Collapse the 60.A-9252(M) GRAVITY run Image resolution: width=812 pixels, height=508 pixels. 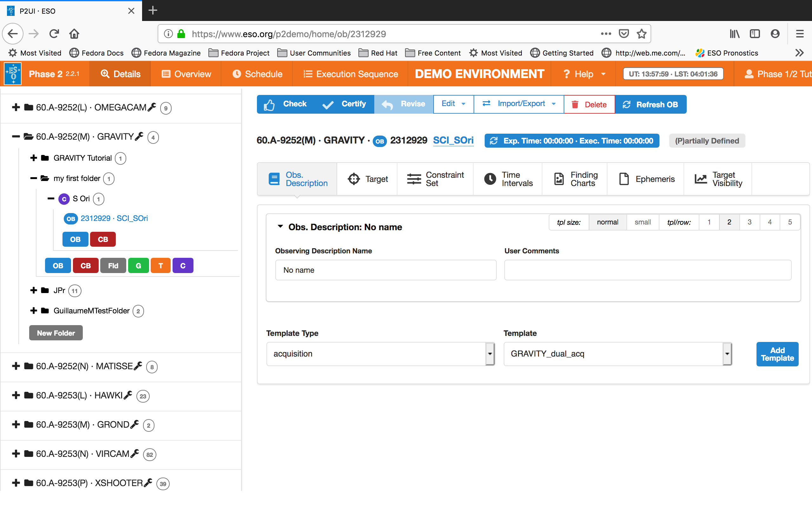[x=16, y=137]
